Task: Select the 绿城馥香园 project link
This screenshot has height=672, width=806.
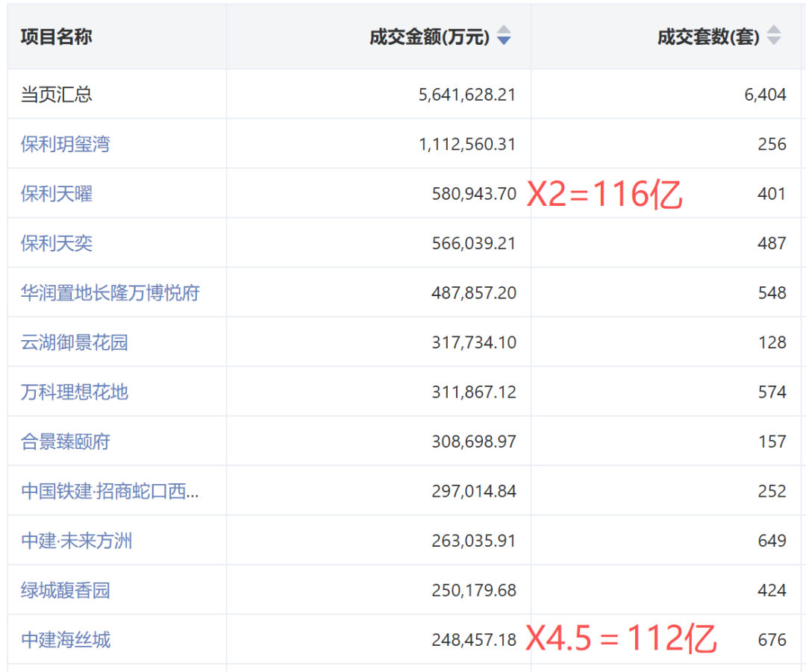Action: coord(66,590)
